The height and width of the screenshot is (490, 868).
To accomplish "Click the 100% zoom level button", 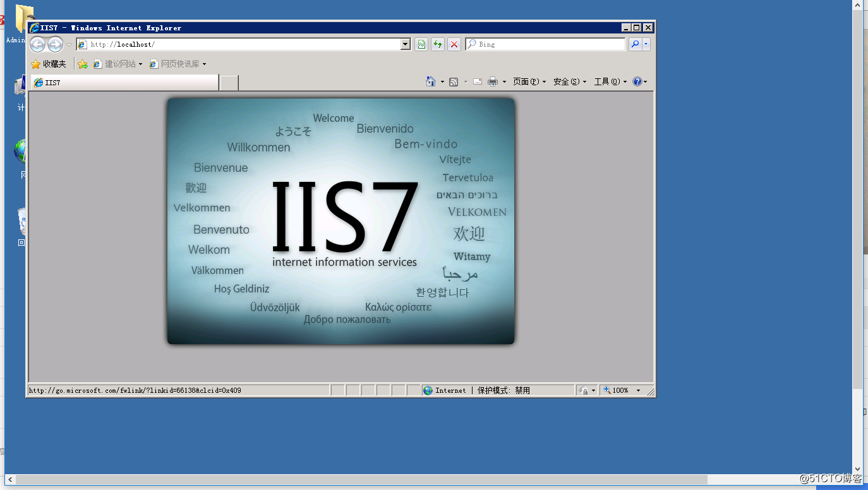I will (617, 390).
